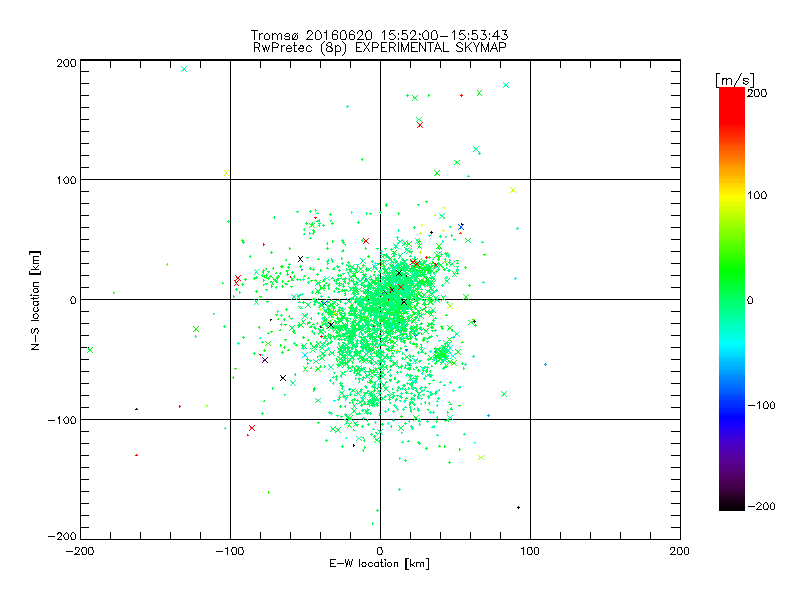Click the '-200' label beside the color bar

point(761,506)
